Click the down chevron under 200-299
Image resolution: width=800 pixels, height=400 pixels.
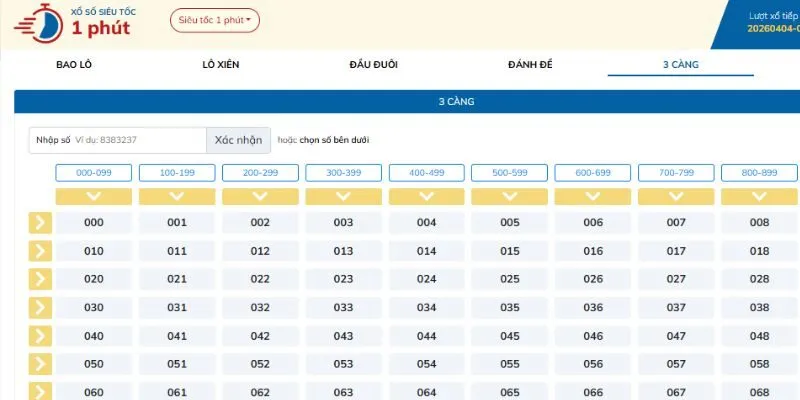[260, 196]
